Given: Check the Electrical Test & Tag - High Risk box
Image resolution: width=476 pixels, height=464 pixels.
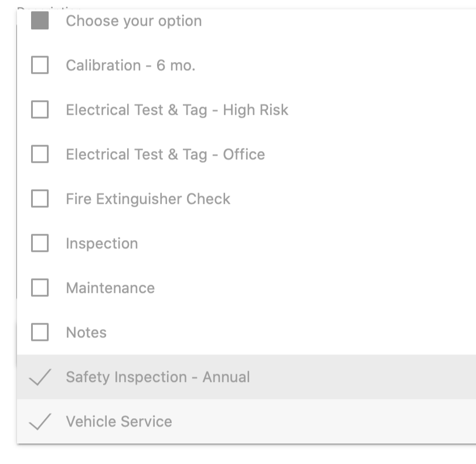Looking at the screenshot, I should coord(40,110).
